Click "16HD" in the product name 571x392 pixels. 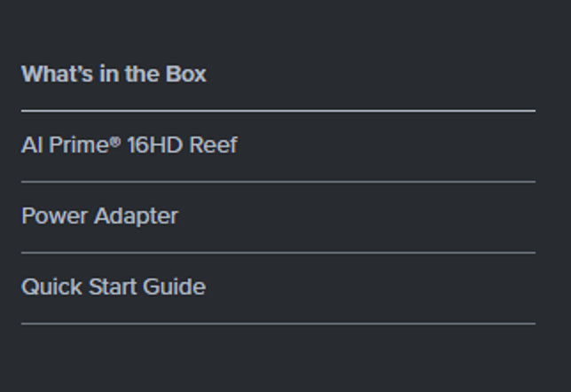pyautogui.click(x=155, y=145)
